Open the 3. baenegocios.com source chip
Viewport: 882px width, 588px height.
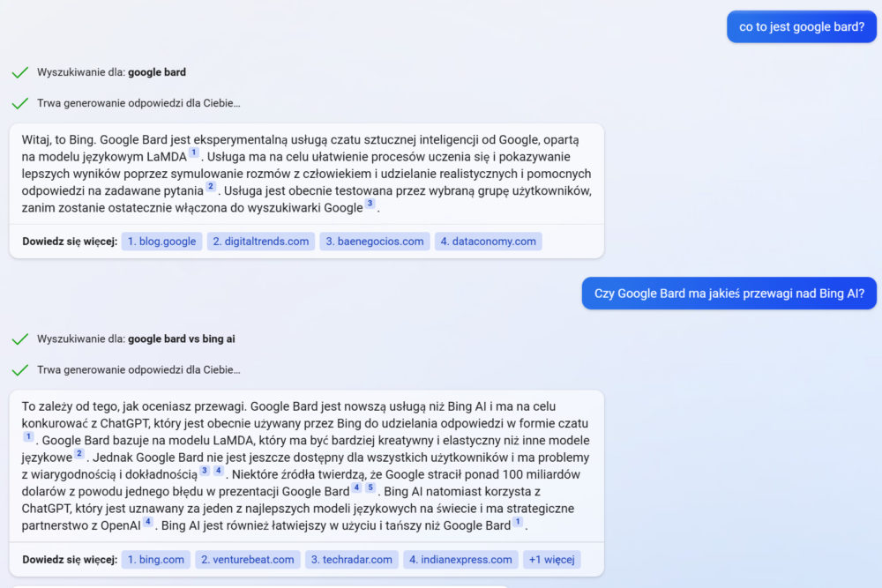[x=375, y=242]
